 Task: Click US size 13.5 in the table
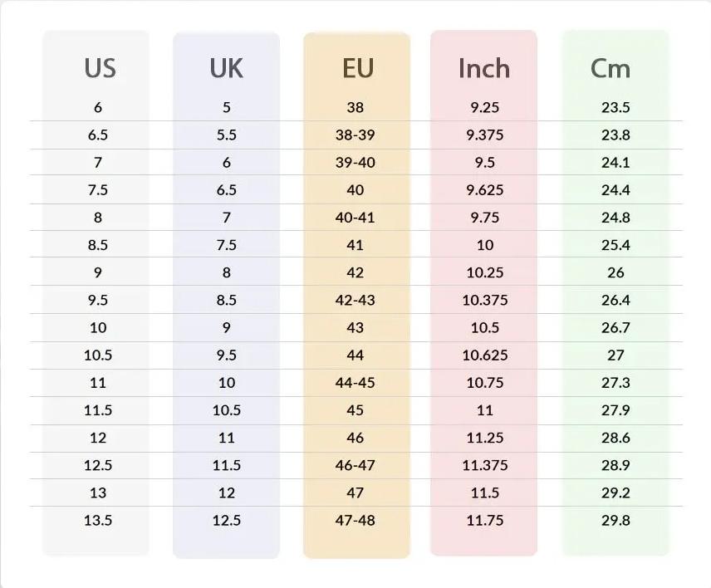click(98, 520)
